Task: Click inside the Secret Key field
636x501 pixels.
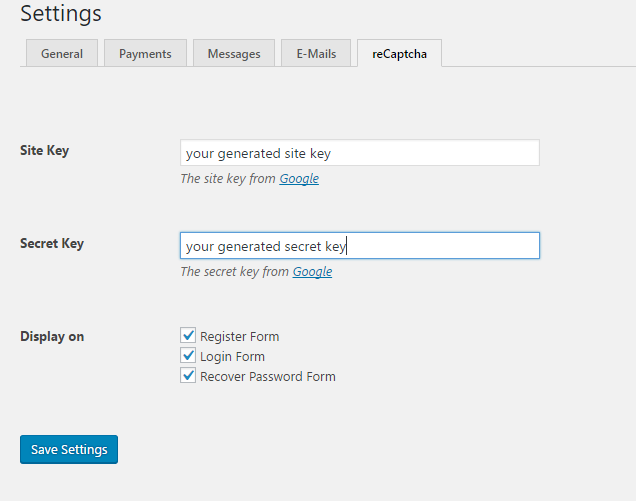Action: coord(360,246)
